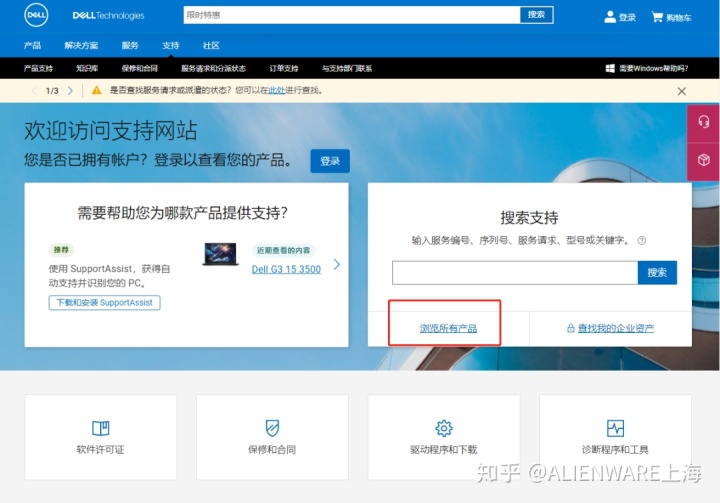This screenshot has width=720, height=503.
Task: Show next recently viewed product chevron
Action: point(337,264)
